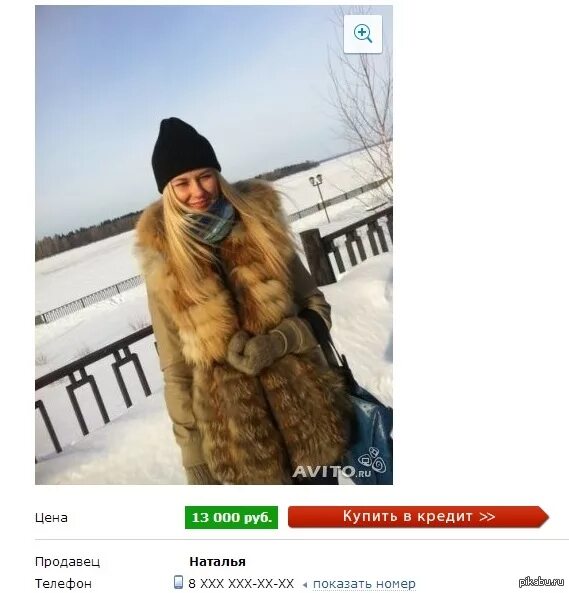Click the 'Цена' label
The height and width of the screenshot is (593, 569).
(x=51, y=517)
